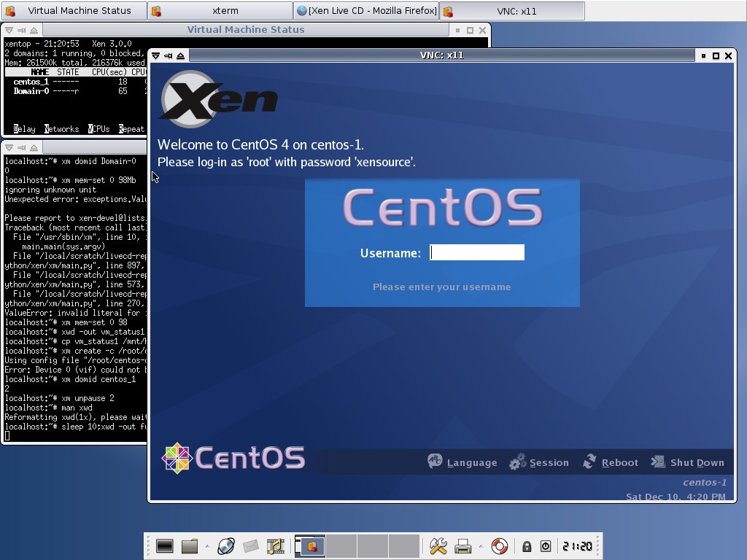Image resolution: width=747 pixels, height=560 pixels.
Task: Launch the multimedia music-film icon
Action: [275, 545]
